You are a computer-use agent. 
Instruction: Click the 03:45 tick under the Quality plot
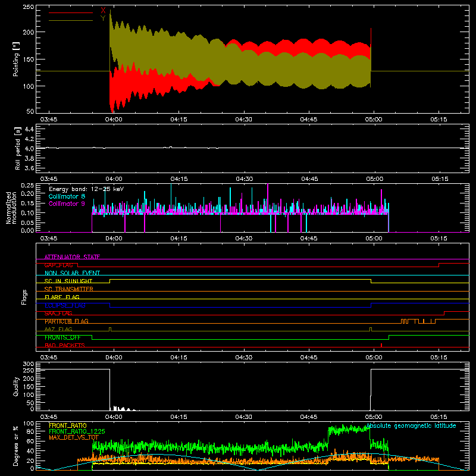49,417
